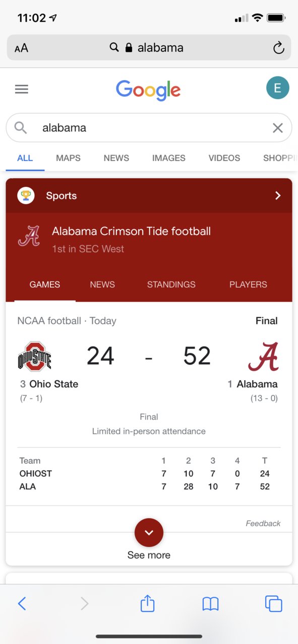
Task: Open the hamburger menu icon
Action: tap(22, 89)
